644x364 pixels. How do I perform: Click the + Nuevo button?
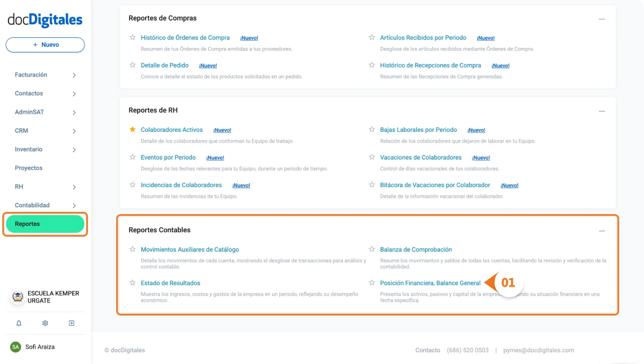pos(45,45)
